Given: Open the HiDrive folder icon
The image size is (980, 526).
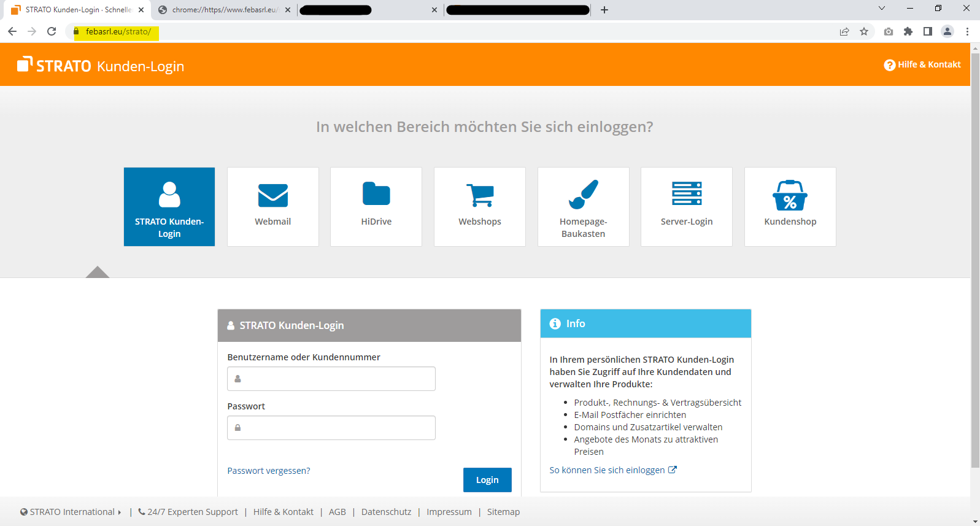Looking at the screenshot, I should tap(376, 194).
